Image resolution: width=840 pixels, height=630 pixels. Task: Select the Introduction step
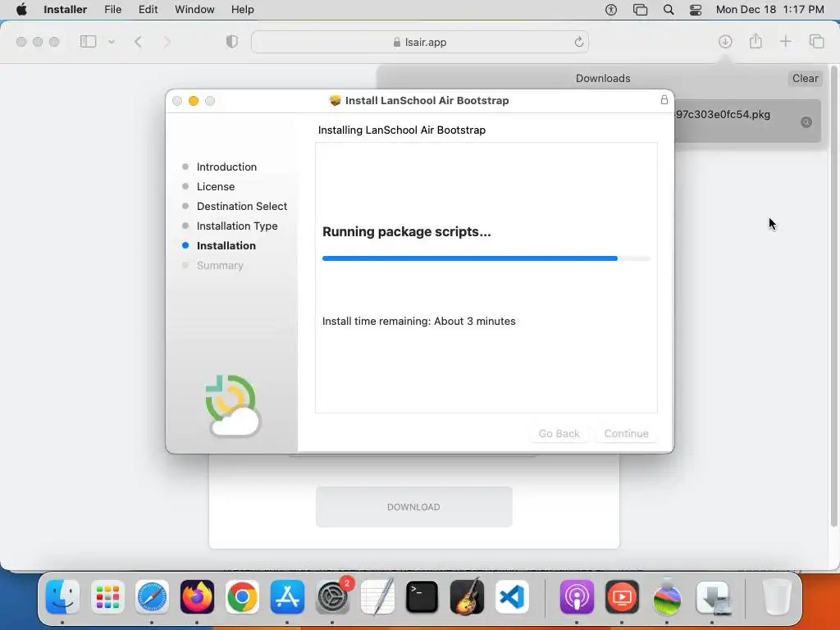[226, 167]
